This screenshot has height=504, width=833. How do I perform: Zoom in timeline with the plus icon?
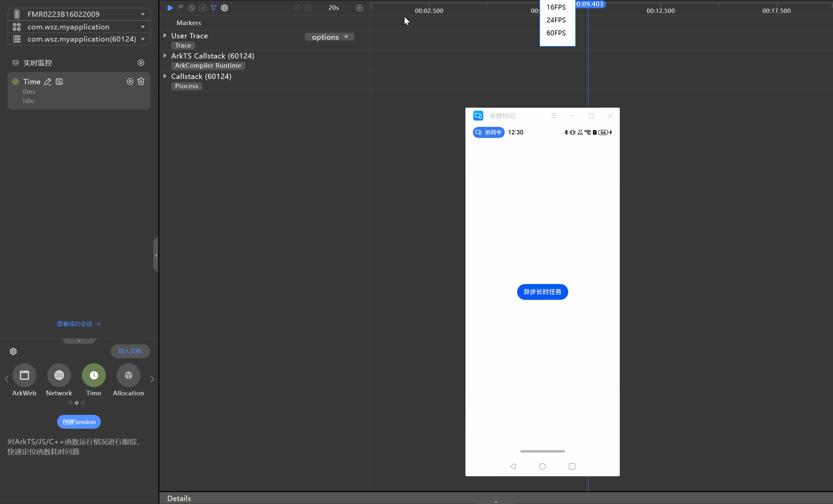coord(359,8)
